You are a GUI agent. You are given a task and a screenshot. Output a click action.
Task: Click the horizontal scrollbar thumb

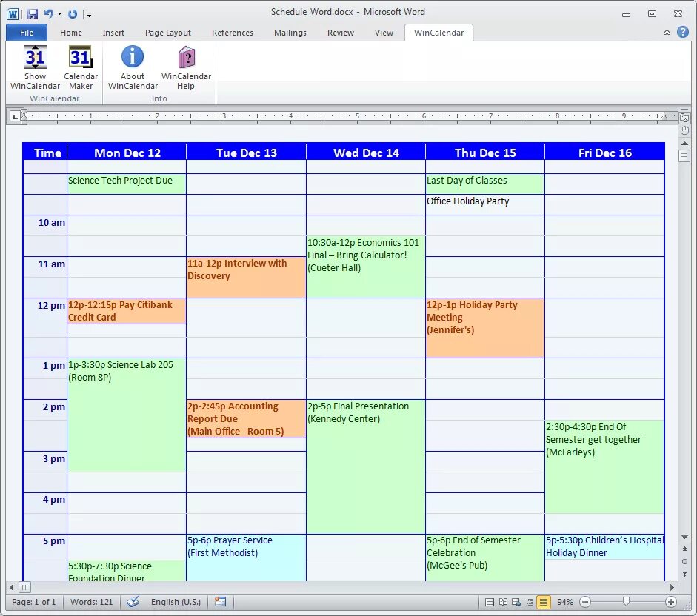(x=25, y=588)
